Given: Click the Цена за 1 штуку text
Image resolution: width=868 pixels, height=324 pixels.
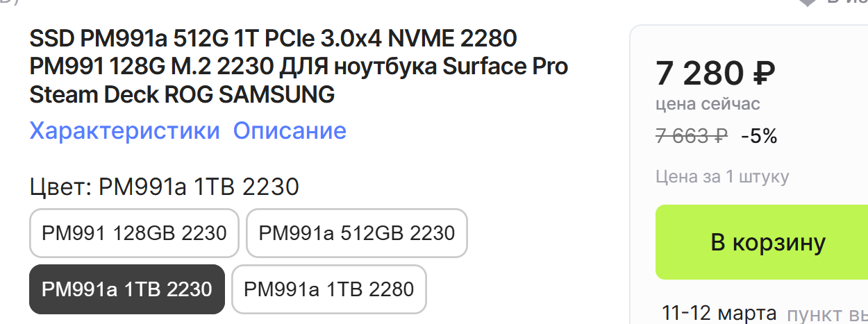Looking at the screenshot, I should pyautogui.click(x=722, y=177).
